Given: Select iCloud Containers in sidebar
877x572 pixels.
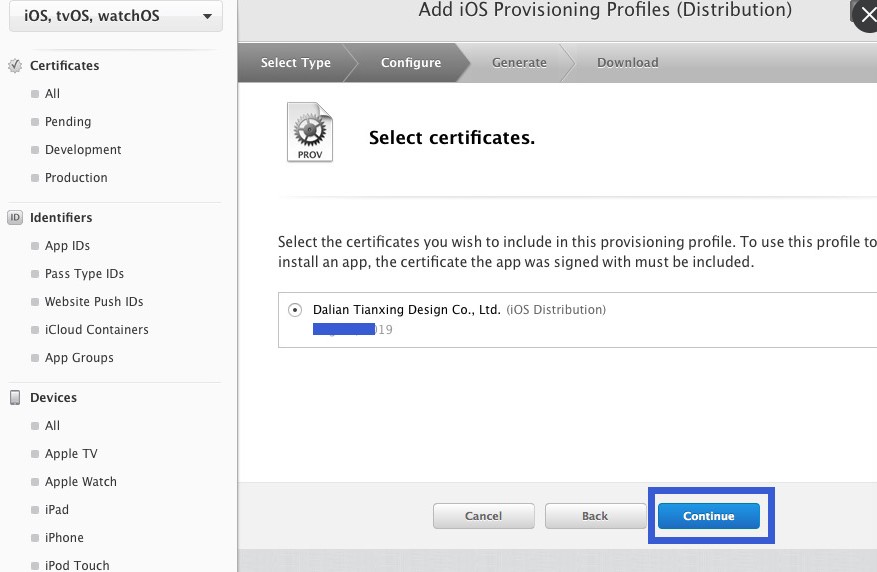Looking at the screenshot, I should [96, 330].
